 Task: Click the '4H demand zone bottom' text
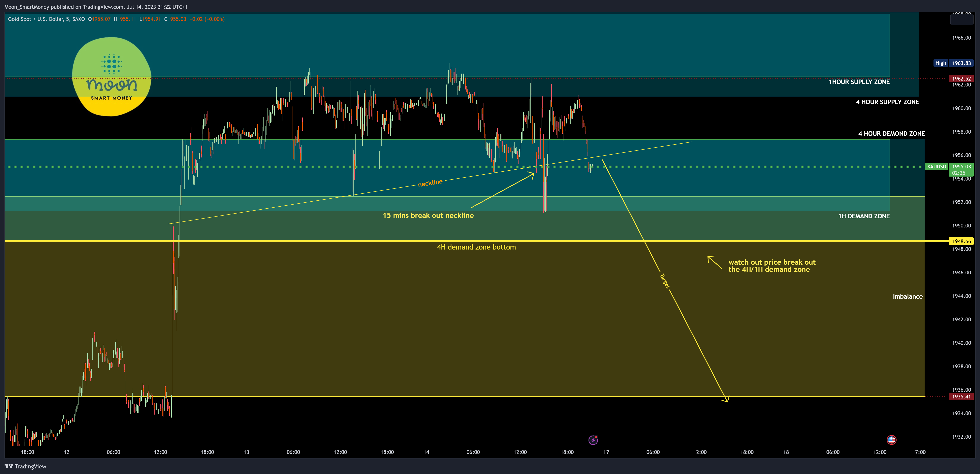coord(476,247)
